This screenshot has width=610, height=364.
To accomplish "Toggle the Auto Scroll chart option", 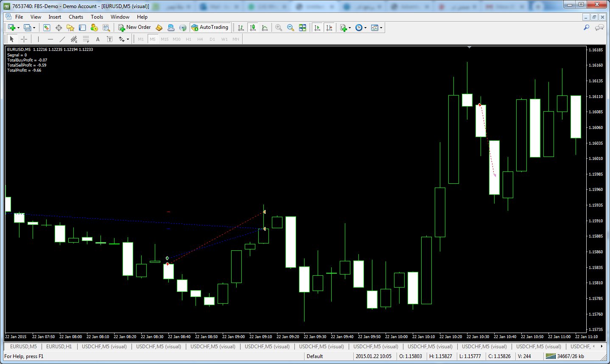I will click(317, 28).
